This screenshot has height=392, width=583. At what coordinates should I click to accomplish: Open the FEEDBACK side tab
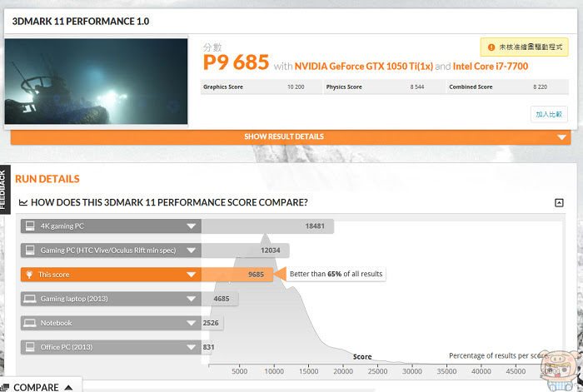pyautogui.click(x=3, y=190)
